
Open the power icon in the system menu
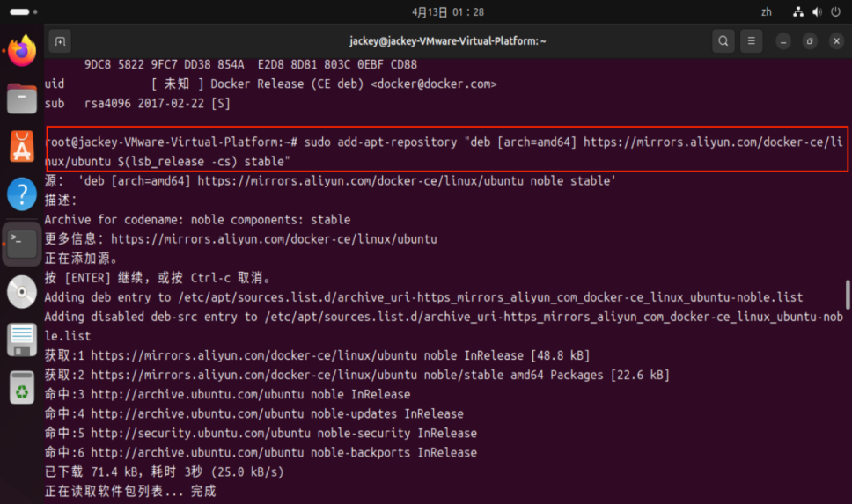tap(835, 12)
